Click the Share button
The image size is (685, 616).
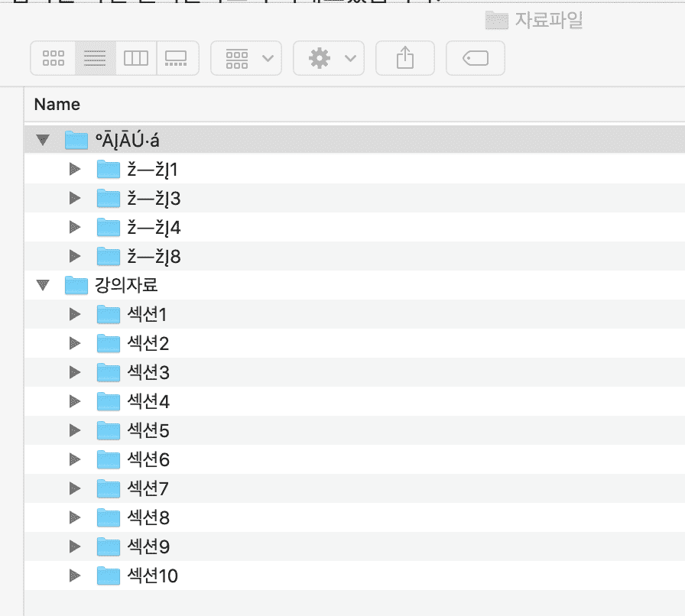pyautogui.click(x=405, y=58)
